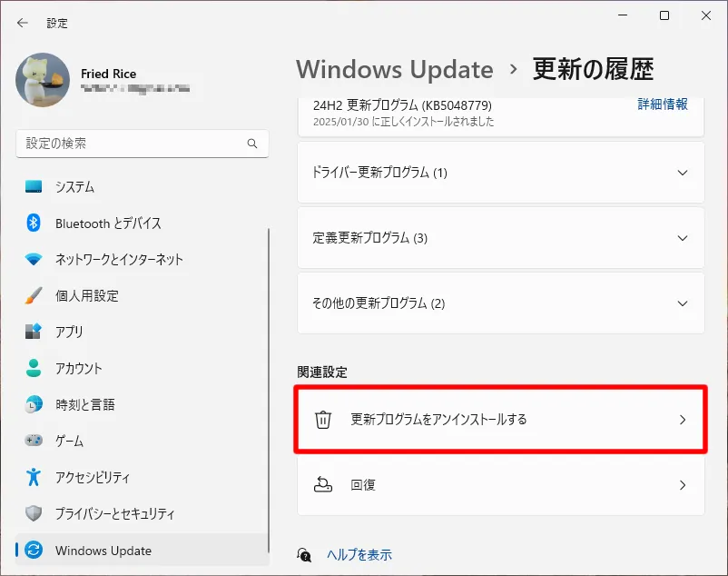The image size is (728, 576).
Task: Click the Wi-Fi network icon
Action: pos(34,259)
